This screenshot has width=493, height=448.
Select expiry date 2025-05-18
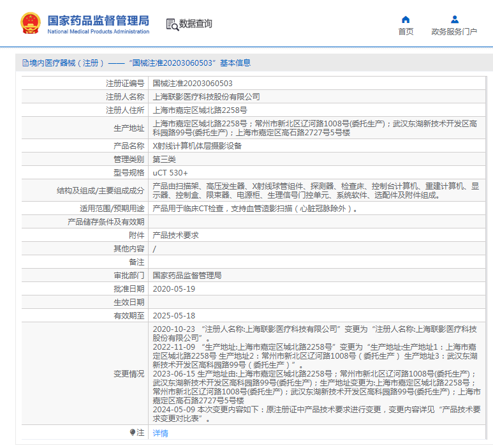click(174, 316)
